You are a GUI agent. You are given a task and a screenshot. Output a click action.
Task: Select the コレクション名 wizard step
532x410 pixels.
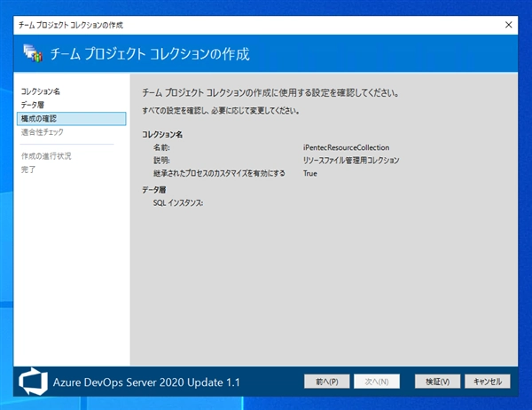[x=41, y=91]
